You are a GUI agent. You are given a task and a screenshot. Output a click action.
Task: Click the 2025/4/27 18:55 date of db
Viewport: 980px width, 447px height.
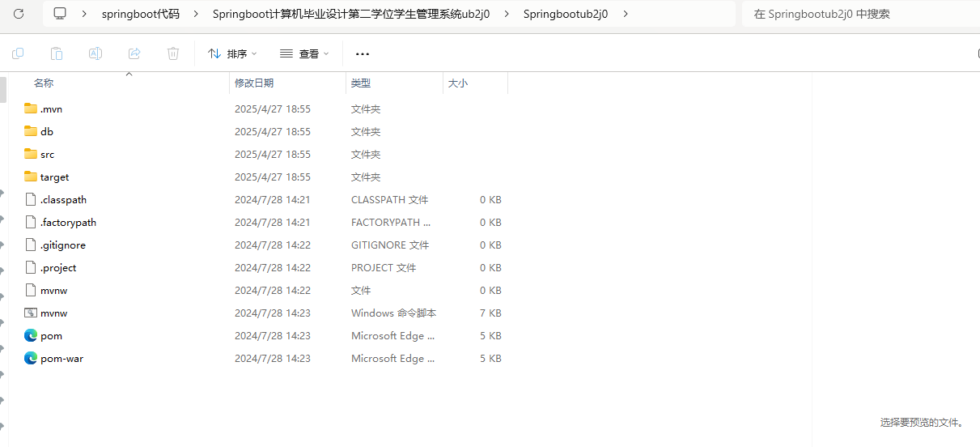(x=273, y=131)
